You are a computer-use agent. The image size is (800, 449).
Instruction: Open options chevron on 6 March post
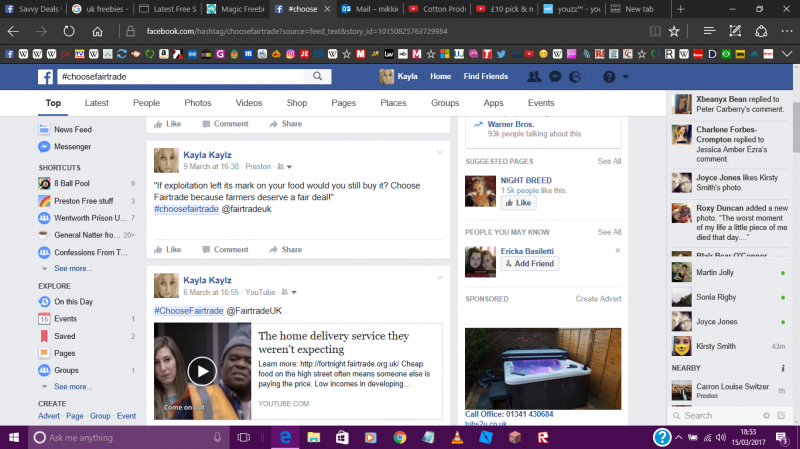(439, 278)
